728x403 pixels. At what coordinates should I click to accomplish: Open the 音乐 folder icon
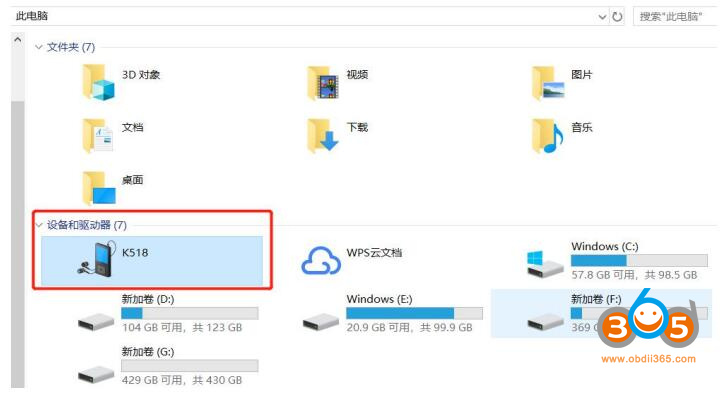pos(548,133)
